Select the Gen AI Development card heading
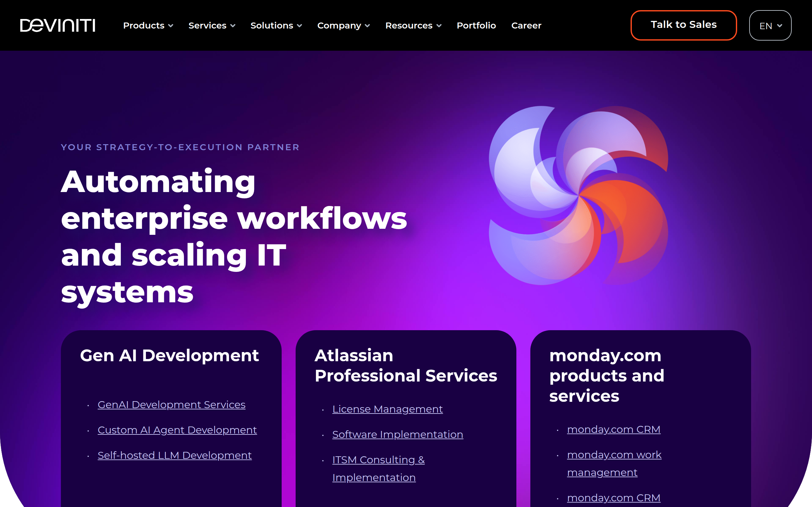 click(169, 356)
